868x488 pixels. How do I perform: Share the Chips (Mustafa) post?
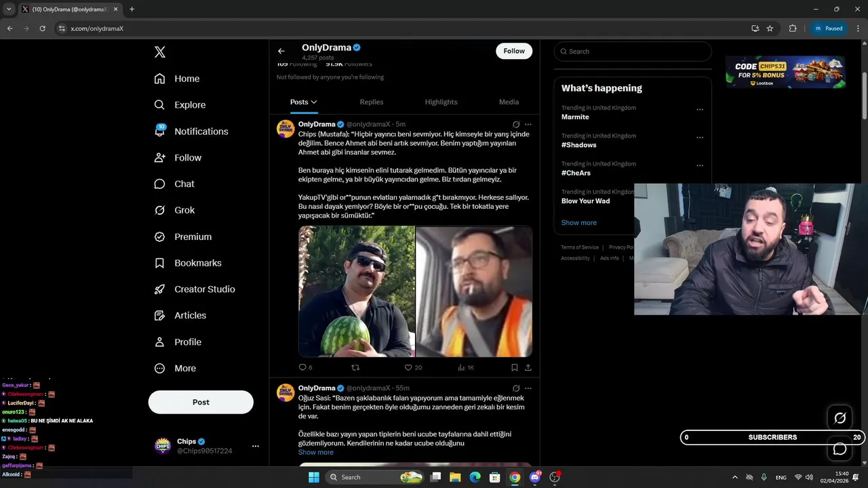tap(528, 367)
